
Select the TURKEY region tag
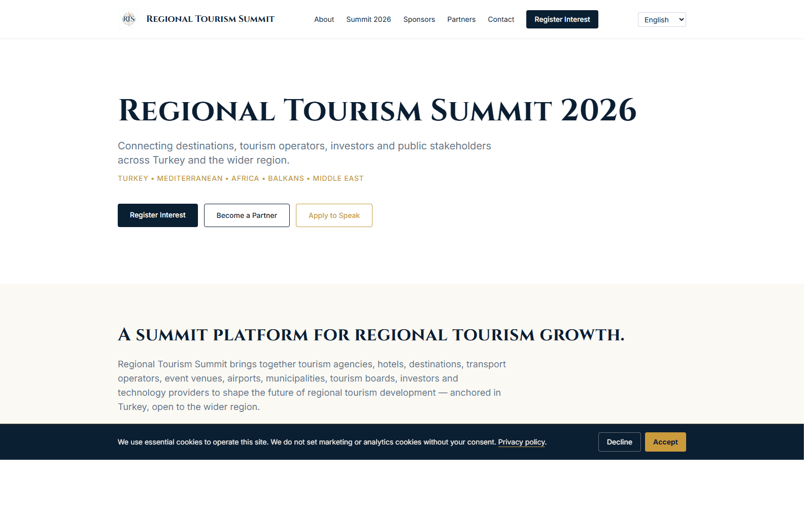pyautogui.click(x=133, y=178)
